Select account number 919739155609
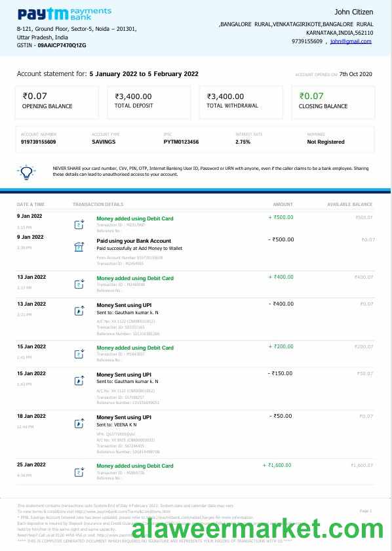The width and height of the screenshot is (392, 551). (x=38, y=142)
